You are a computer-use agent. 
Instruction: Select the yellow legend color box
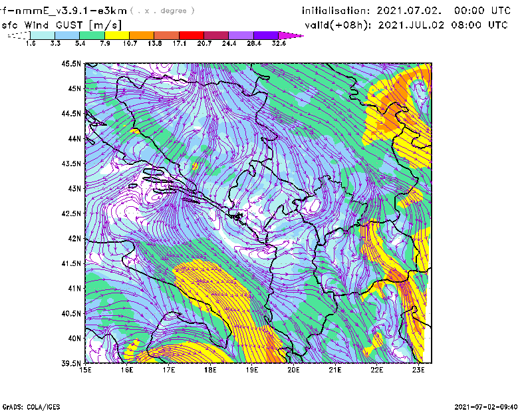coord(117,35)
